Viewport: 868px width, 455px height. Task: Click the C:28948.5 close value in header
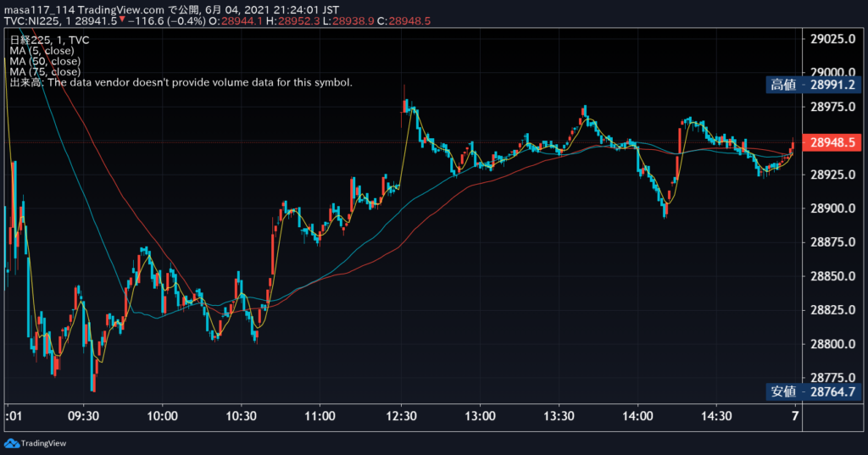pos(403,21)
